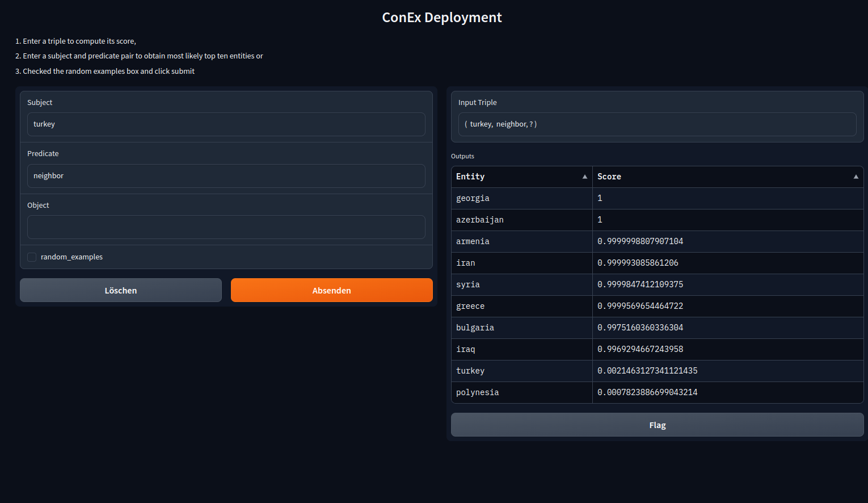868x503 pixels.
Task: Select the score 0.9975160360336304
Action: tap(728, 328)
